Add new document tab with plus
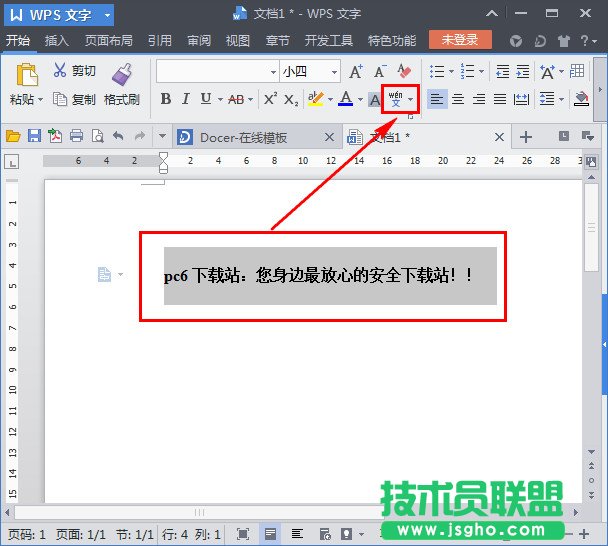 tap(526, 137)
